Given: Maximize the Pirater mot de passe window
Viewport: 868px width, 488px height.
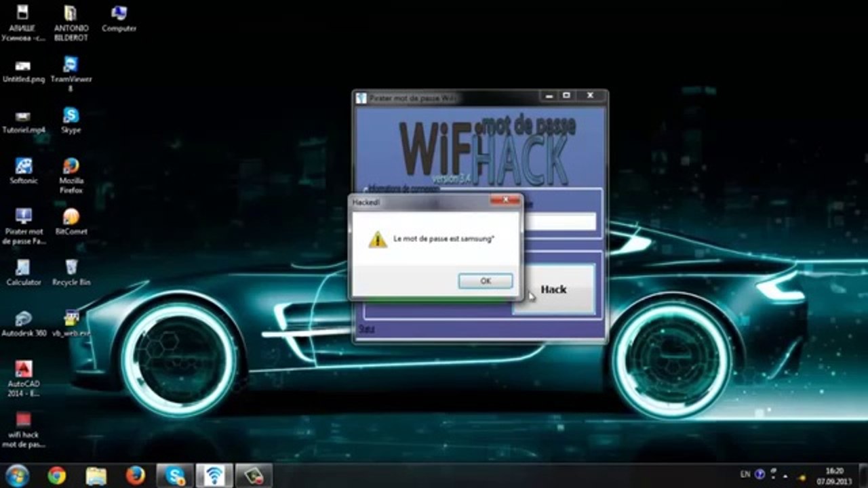Looking at the screenshot, I should coord(566,96).
